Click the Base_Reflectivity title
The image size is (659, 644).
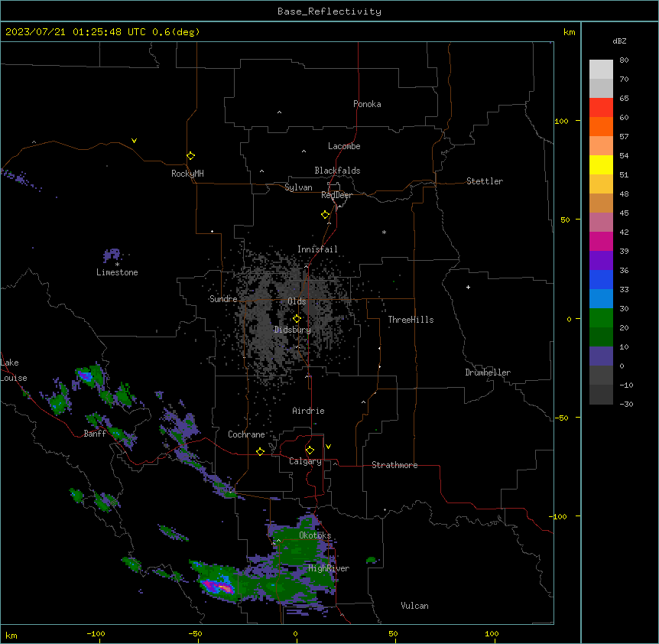pyautogui.click(x=329, y=11)
